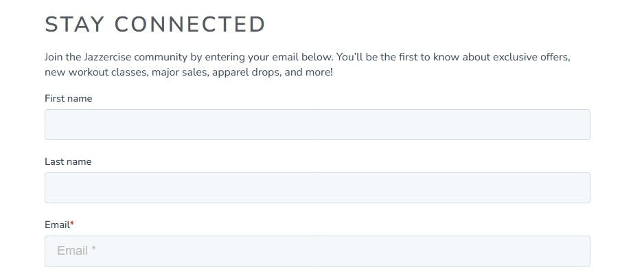Screen dimensions: 644x272
Task: Click the "Email *" placeholder text
Action: (x=76, y=251)
